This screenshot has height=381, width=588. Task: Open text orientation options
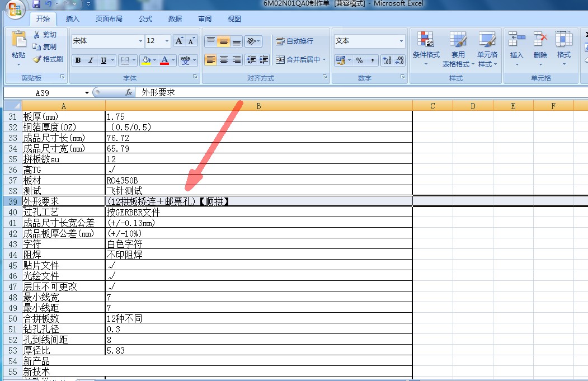(x=253, y=41)
